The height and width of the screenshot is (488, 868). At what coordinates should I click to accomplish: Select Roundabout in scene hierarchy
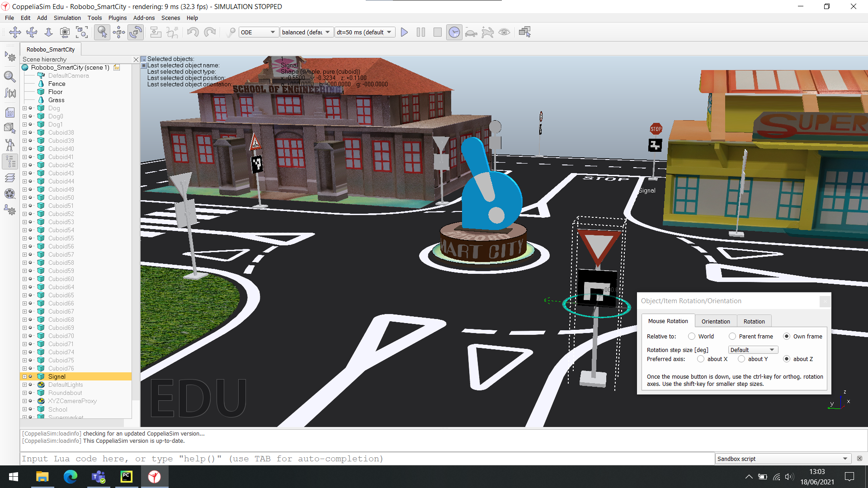(65, 393)
